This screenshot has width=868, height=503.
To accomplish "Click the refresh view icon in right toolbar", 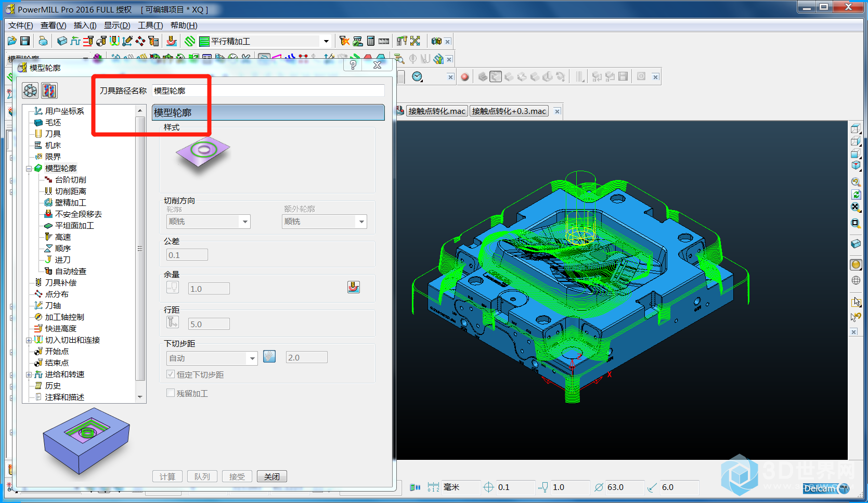I will 856,195.
